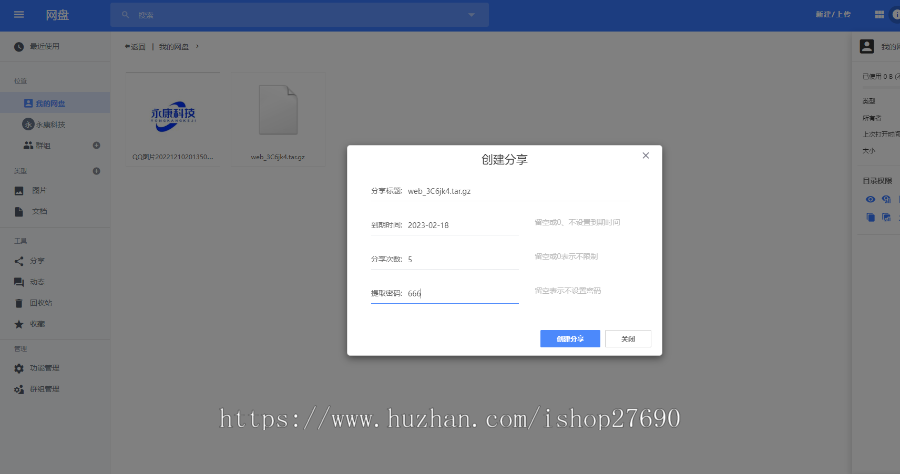Click the second icon in the permission row, after the eye

(886, 199)
